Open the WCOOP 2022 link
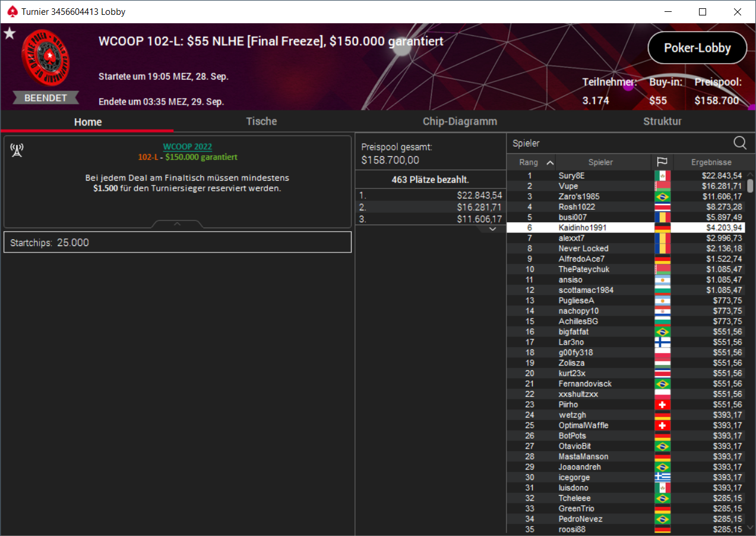This screenshot has height=536, width=756. 188,147
